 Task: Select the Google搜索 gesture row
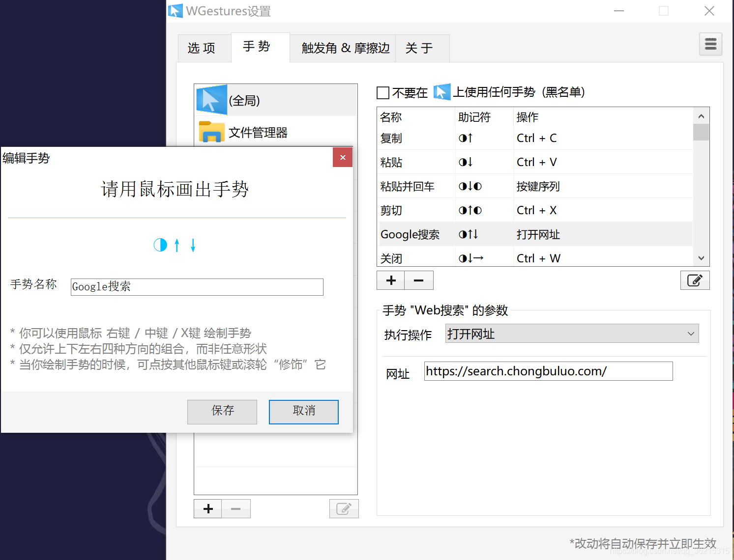tap(535, 234)
